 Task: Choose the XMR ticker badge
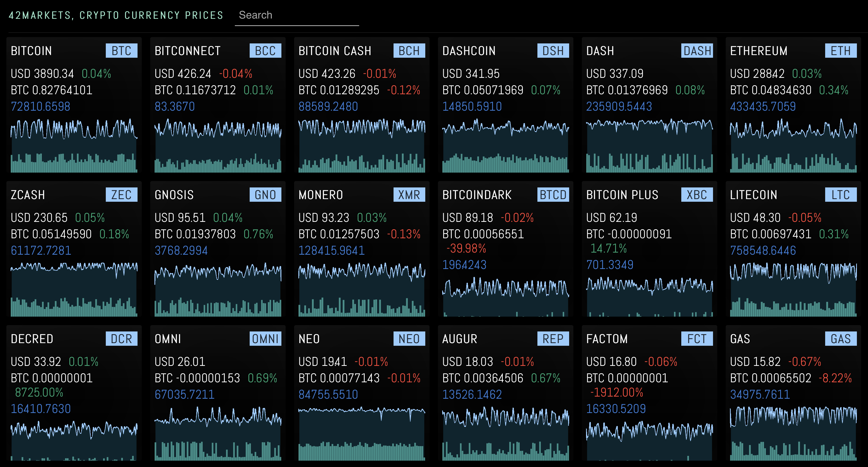(409, 195)
